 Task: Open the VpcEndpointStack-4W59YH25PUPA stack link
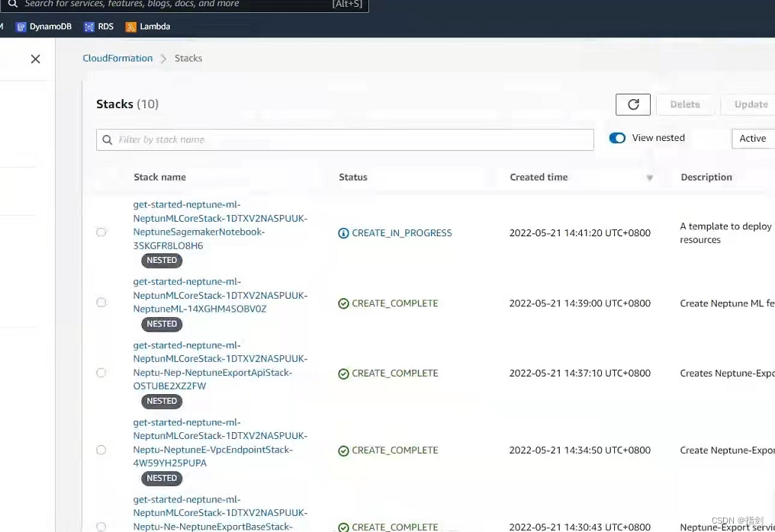pyautogui.click(x=220, y=443)
